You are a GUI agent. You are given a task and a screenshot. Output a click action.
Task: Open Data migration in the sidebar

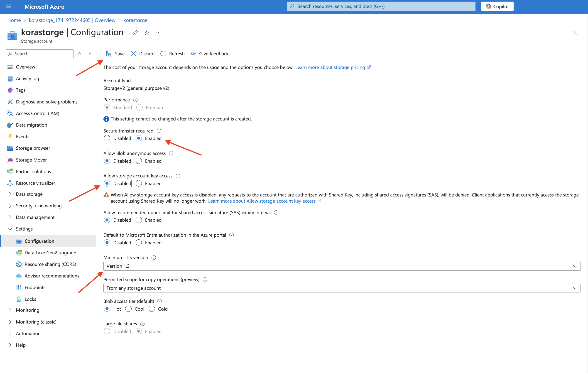31,125
